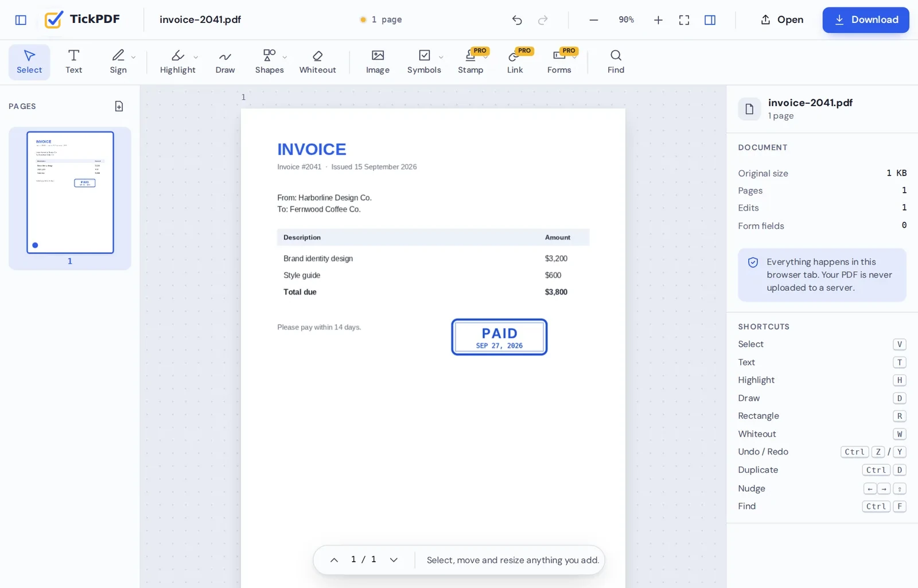Select the Draw tool
The width and height of the screenshot is (918, 588).
[225, 62]
